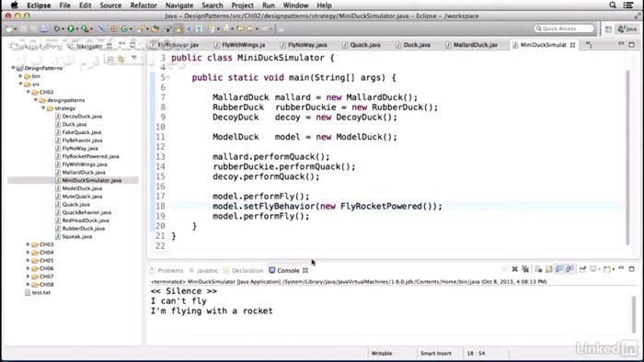644x362 pixels.
Task: Switch to the Problems tab
Action: tap(167, 270)
